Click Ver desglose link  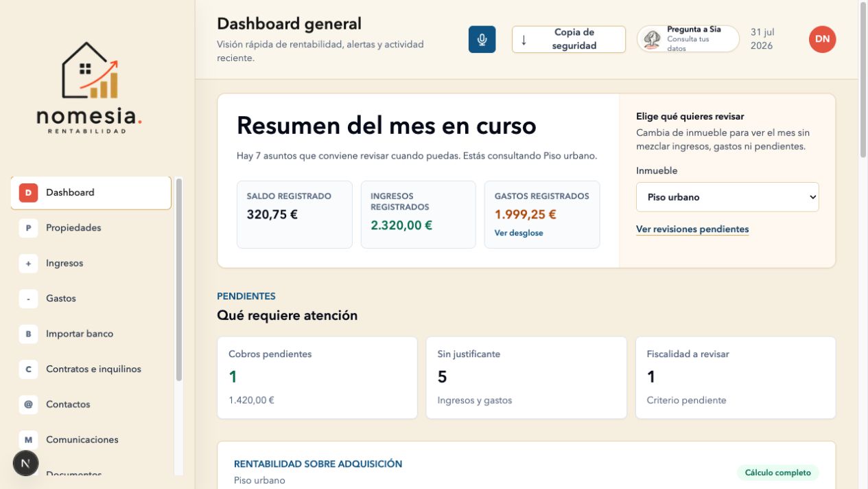click(x=519, y=234)
